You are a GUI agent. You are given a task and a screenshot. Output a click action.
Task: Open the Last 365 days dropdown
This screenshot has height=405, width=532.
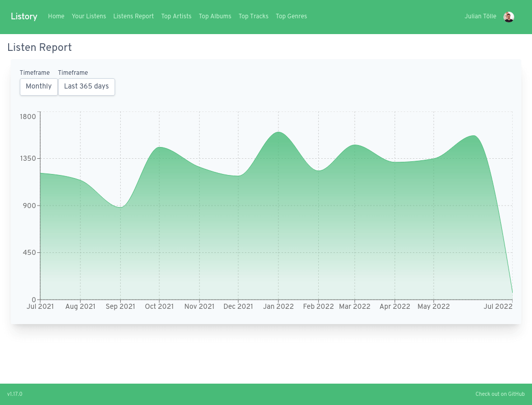pos(87,86)
